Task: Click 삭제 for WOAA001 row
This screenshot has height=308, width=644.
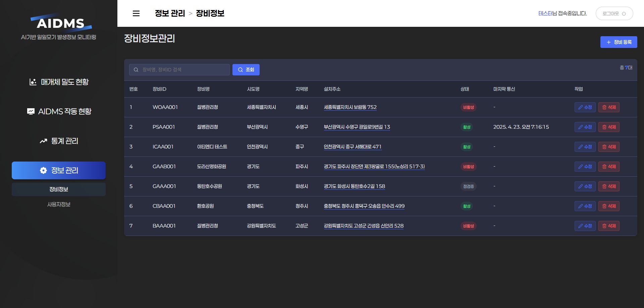Action: coord(609,107)
